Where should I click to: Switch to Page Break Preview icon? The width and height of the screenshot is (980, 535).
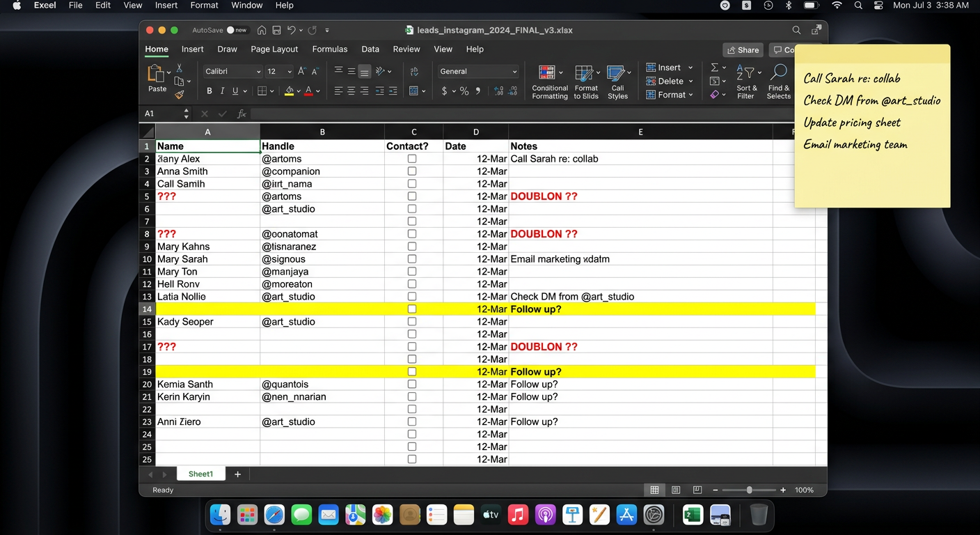[697, 490]
